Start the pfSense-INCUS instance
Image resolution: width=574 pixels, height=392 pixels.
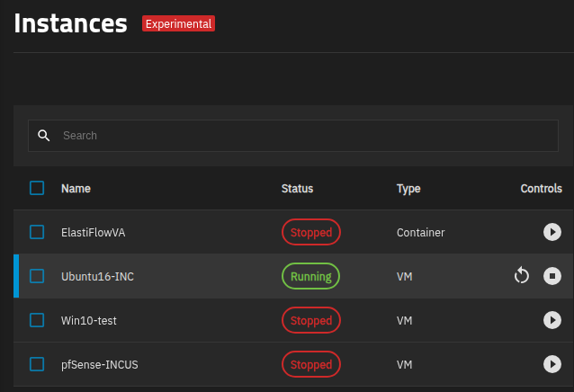(x=552, y=364)
